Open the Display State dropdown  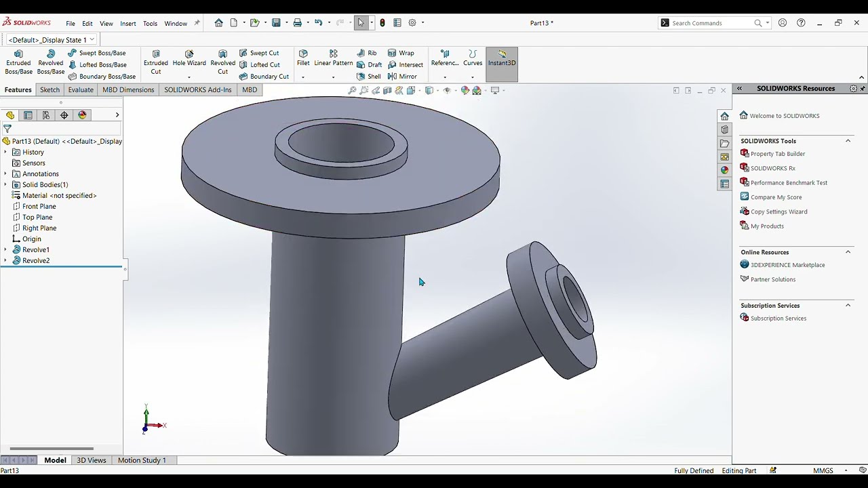pos(92,39)
